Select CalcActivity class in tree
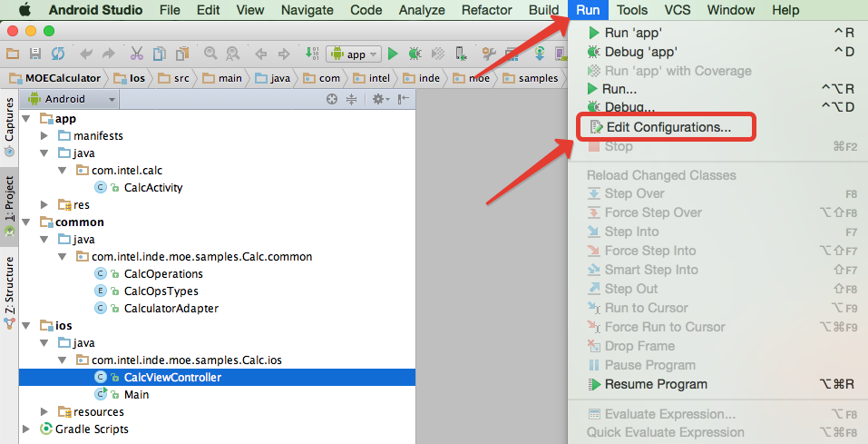 [153, 187]
